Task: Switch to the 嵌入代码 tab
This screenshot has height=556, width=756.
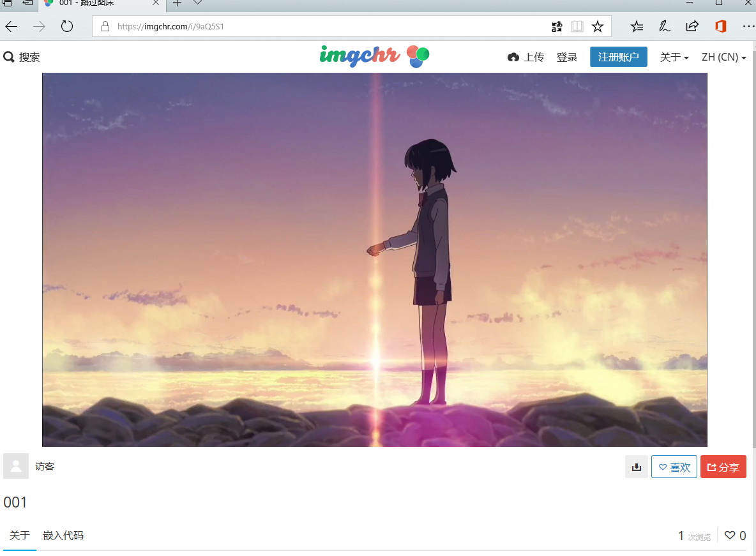Action: 63,536
